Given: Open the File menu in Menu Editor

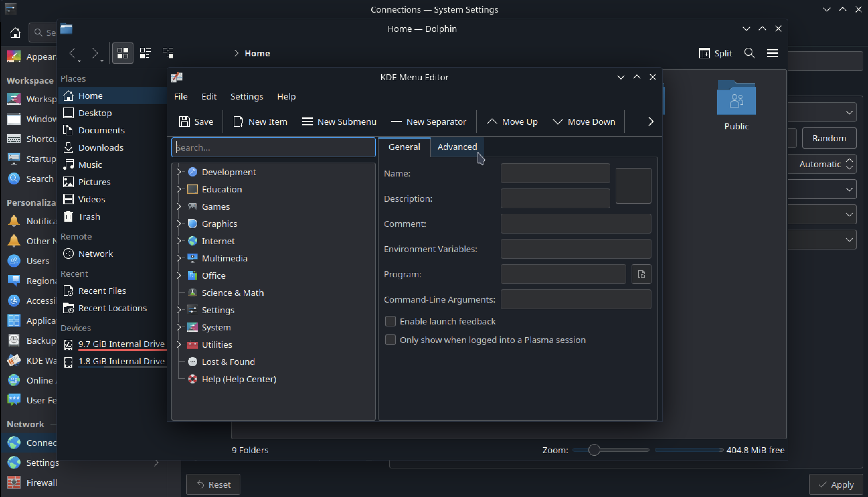Looking at the screenshot, I should coord(181,97).
